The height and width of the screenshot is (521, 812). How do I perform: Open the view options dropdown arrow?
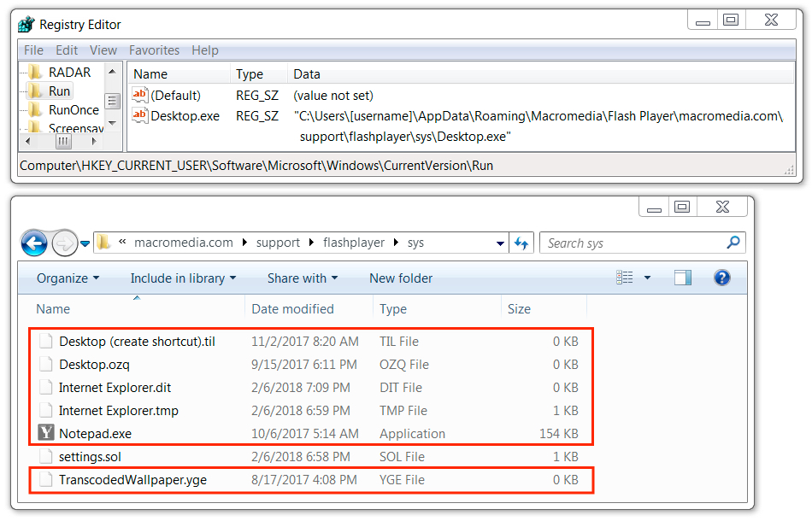pyautogui.click(x=647, y=278)
